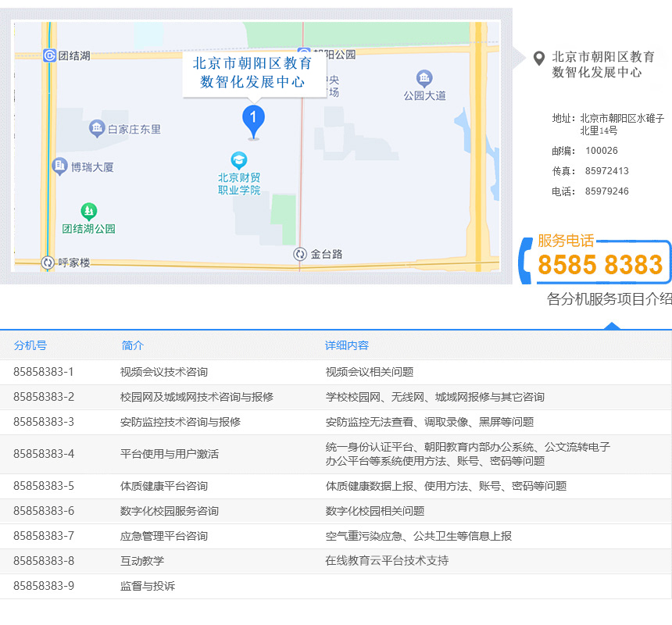This screenshot has width=672, height=625.
Task: Select the 平台使用与用户激活 entry
Action: pos(169,454)
